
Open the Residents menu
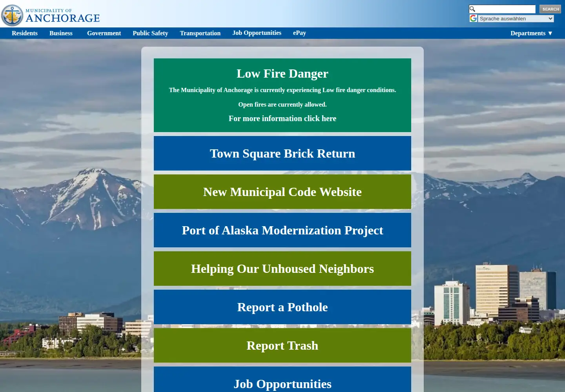click(x=25, y=33)
